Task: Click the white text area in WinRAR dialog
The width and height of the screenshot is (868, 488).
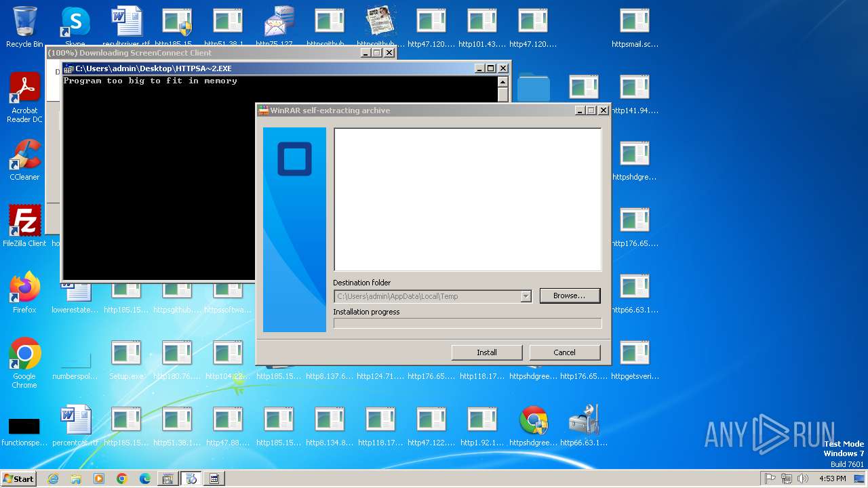Action: (467, 200)
